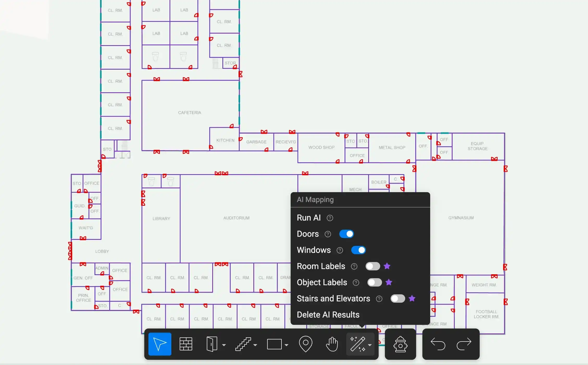The height and width of the screenshot is (365, 588).
Task: Select the hand pan tool
Action: [x=332, y=344]
